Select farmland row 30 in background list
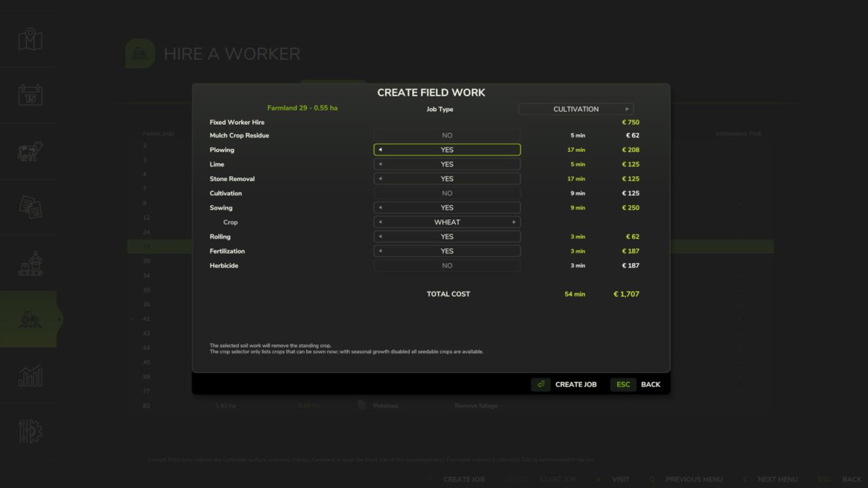The height and width of the screenshot is (488, 868). pyautogui.click(x=450, y=261)
